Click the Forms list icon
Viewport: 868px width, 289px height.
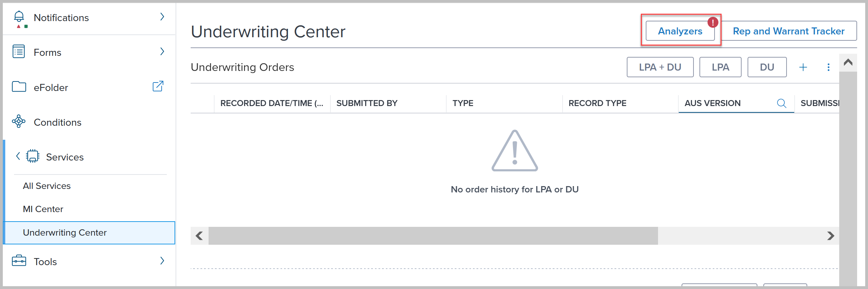(x=19, y=52)
